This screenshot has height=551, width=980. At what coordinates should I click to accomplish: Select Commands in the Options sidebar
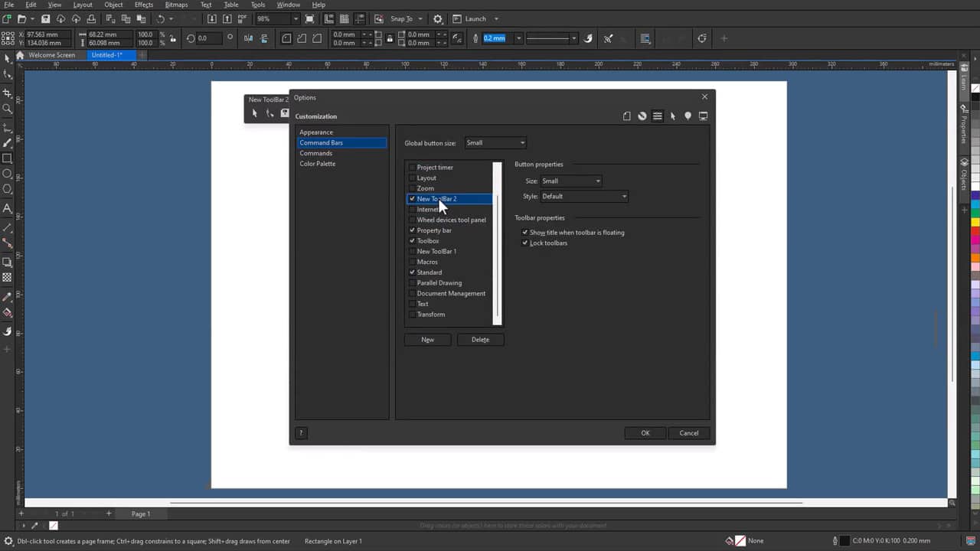pyautogui.click(x=316, y=153)
